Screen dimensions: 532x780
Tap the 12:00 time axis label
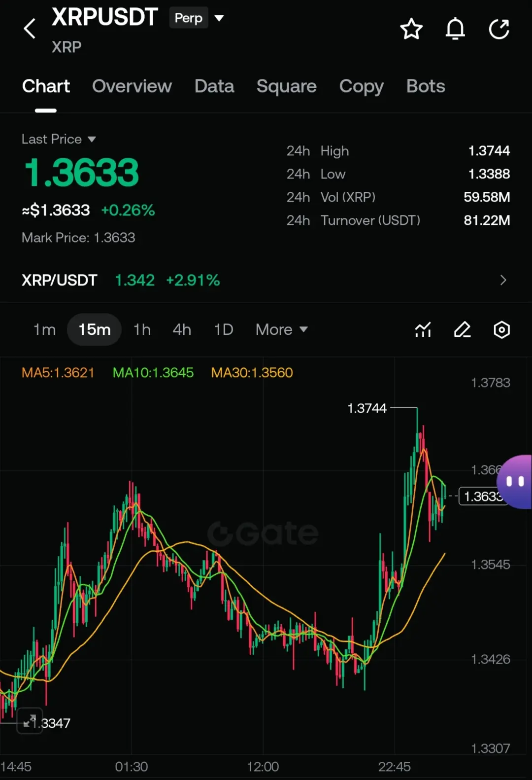click(263, 767)
